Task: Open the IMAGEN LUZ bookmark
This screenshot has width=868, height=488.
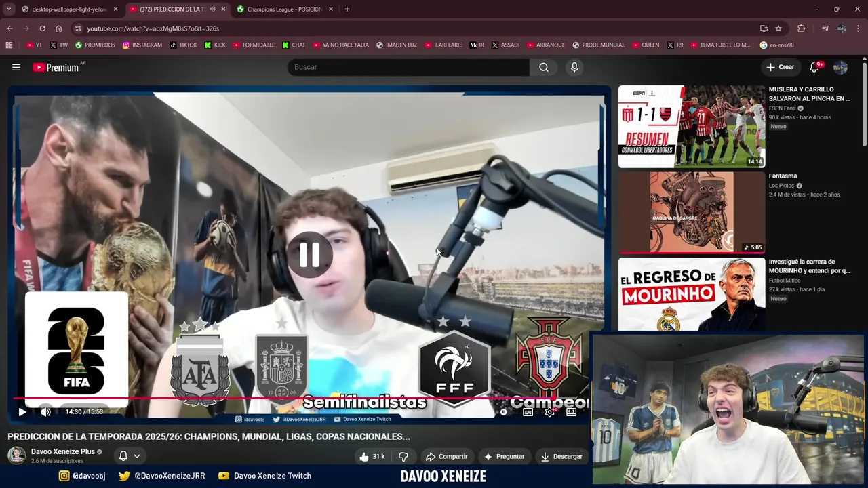Action: (397, 45)
